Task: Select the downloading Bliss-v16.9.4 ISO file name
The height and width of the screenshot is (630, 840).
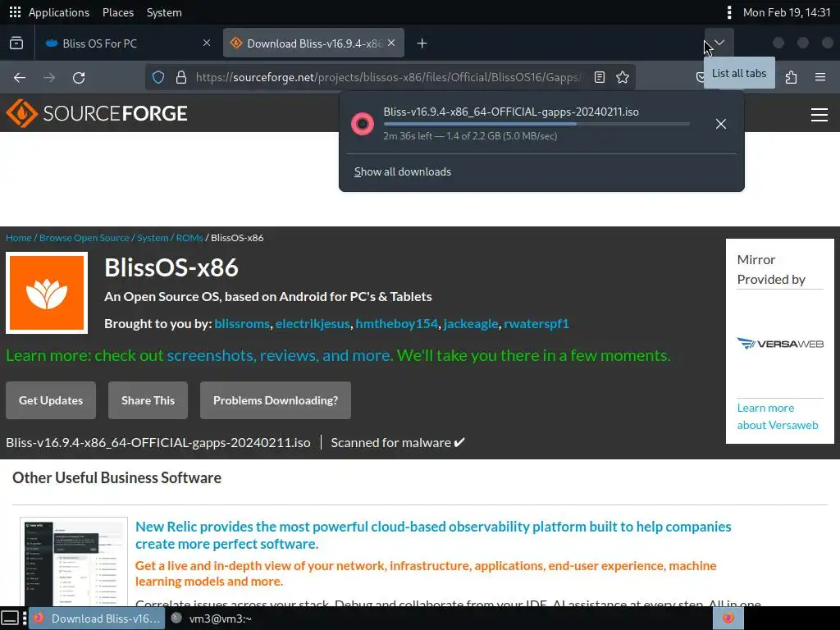Action: click(511, 112)
